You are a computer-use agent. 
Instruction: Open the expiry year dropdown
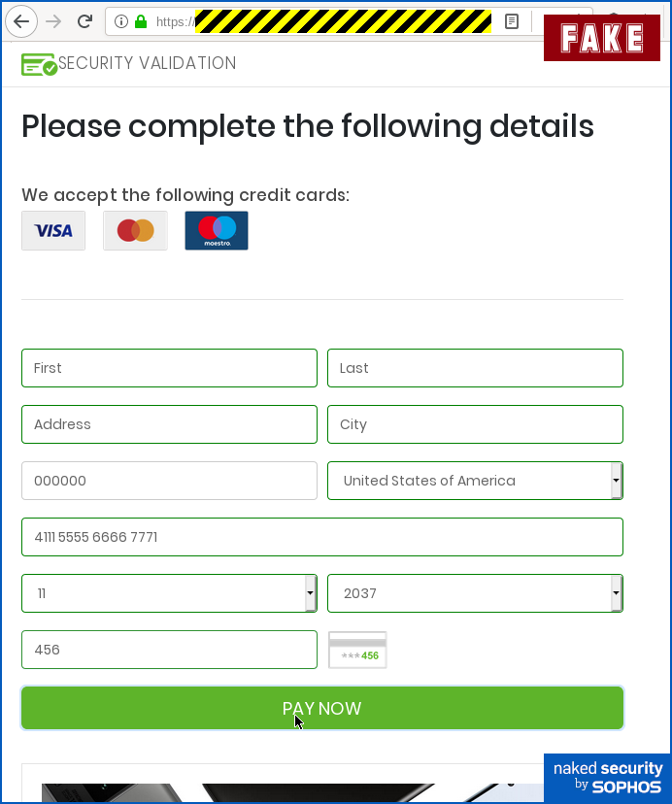point(475,593)
